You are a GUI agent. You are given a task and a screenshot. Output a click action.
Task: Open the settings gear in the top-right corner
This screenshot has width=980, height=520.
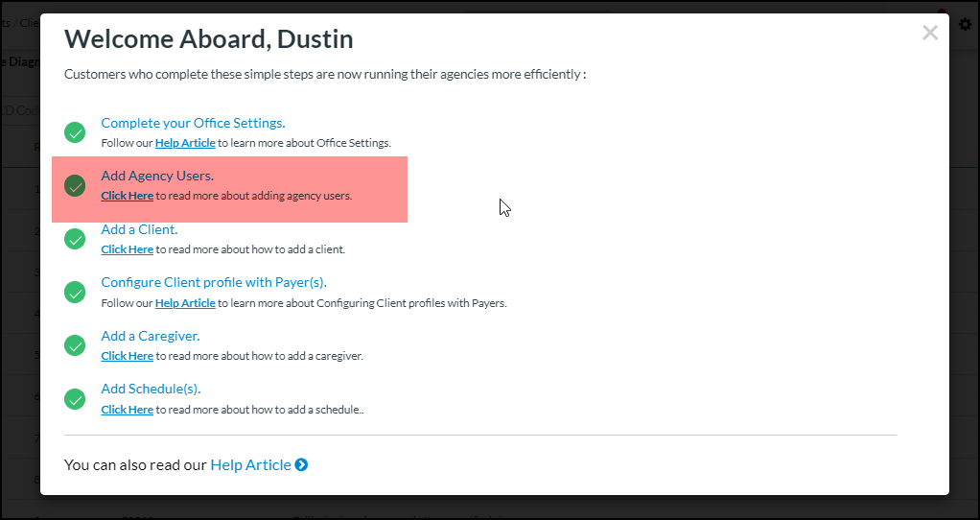click(x=966, y=24)
